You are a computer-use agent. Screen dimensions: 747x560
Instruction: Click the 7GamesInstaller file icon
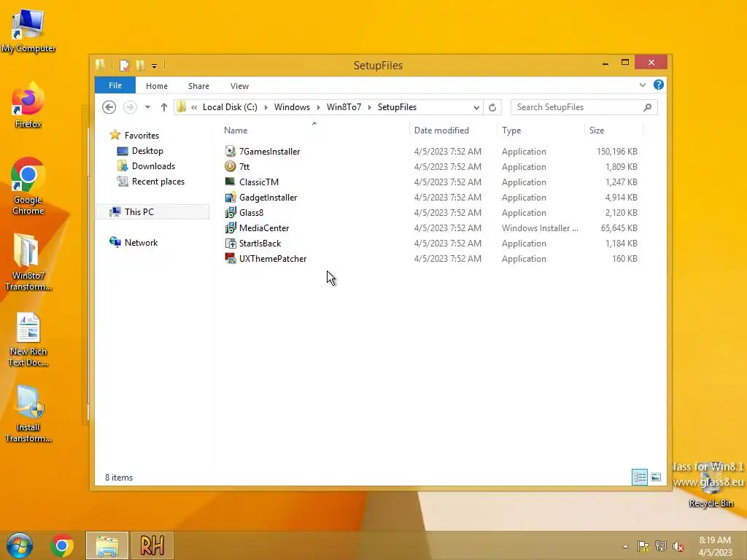[230, 152]
